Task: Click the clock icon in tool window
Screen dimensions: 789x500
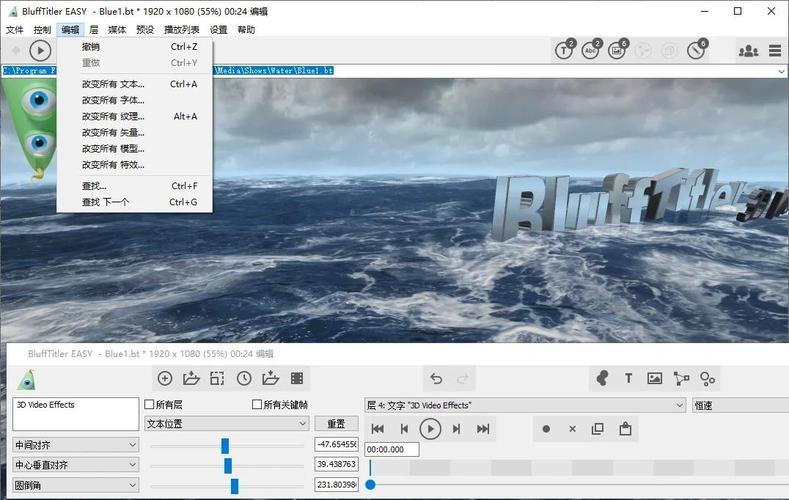Action: coord(244,378)
